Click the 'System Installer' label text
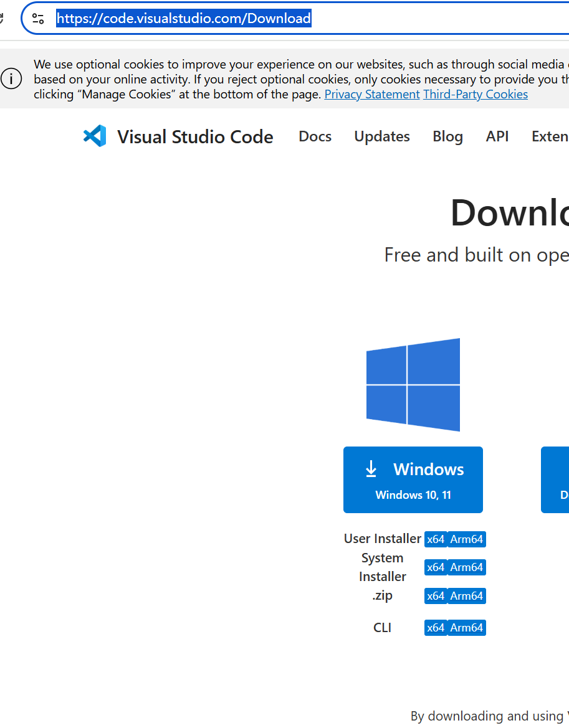The image size is (569, 728). (x=382, y=567)
